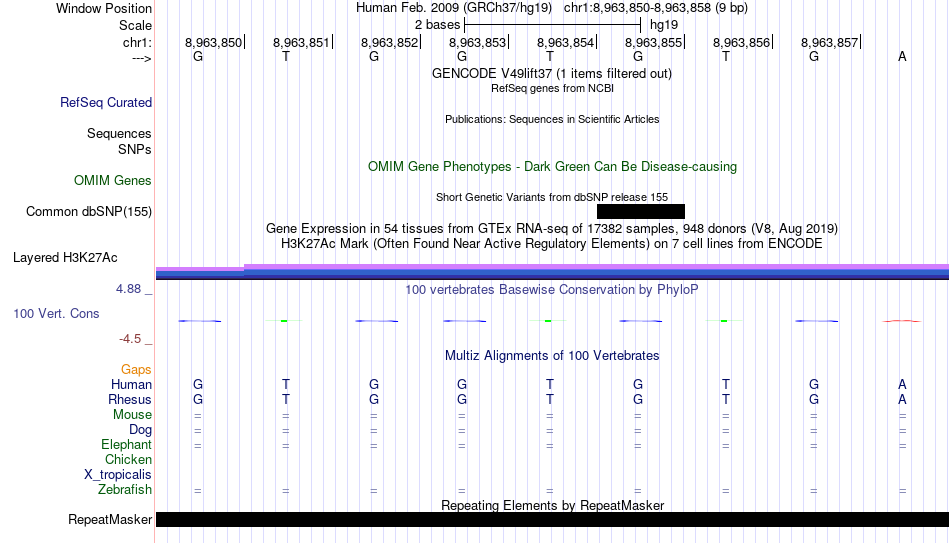Select the Gaps row label

pyautogui.click(x=136, y=370)
